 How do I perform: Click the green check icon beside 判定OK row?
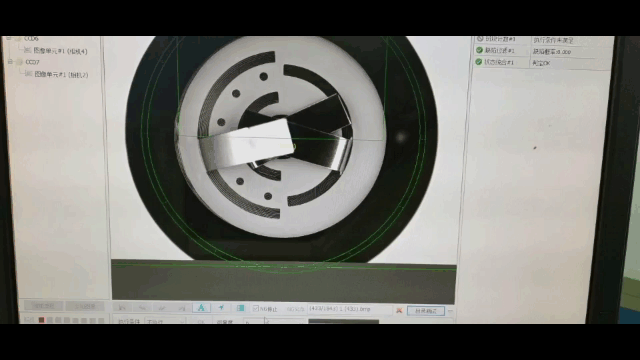479,62
